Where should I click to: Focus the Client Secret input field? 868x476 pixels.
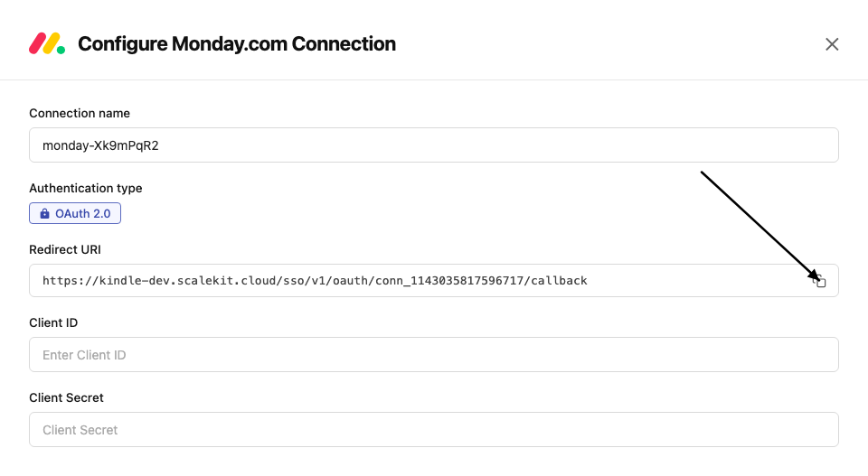pos(433,430)
